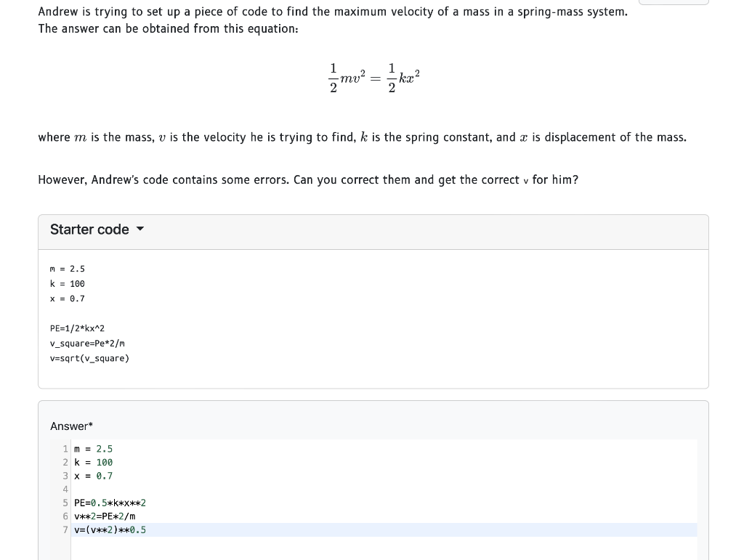744x560 pixels.
Task: Place cursor on line m = 2.5
Action: (94, 449)
